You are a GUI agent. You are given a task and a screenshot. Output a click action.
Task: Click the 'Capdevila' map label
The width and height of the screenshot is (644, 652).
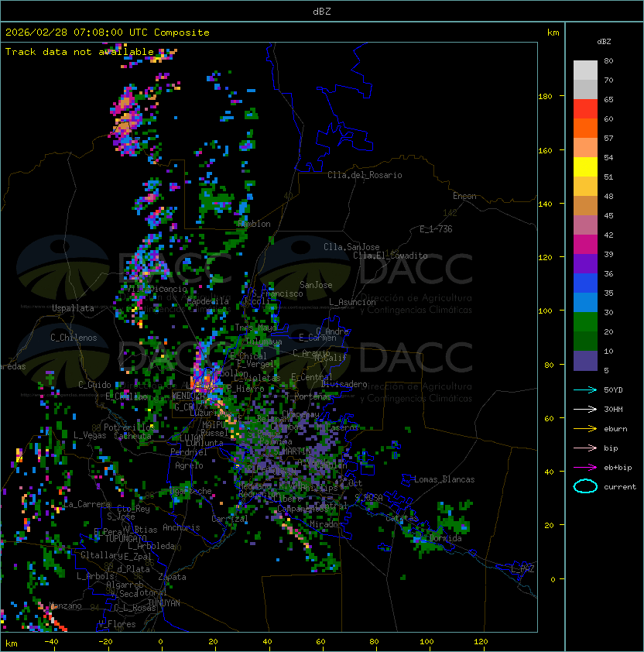(207, 301)
